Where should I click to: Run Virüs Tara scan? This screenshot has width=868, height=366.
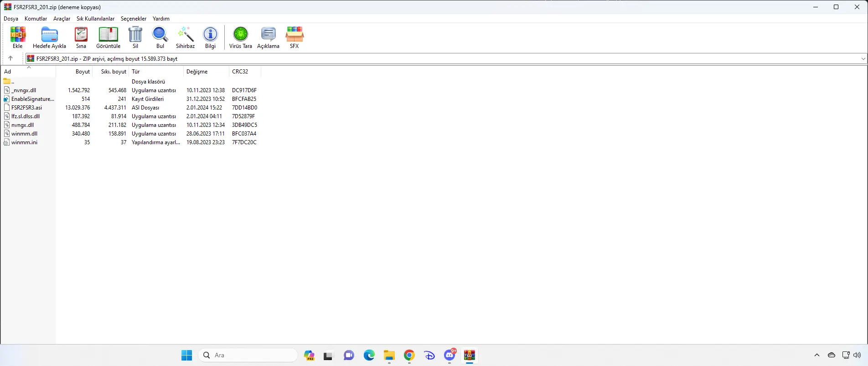pyautogui.click(x=241, y=37)
